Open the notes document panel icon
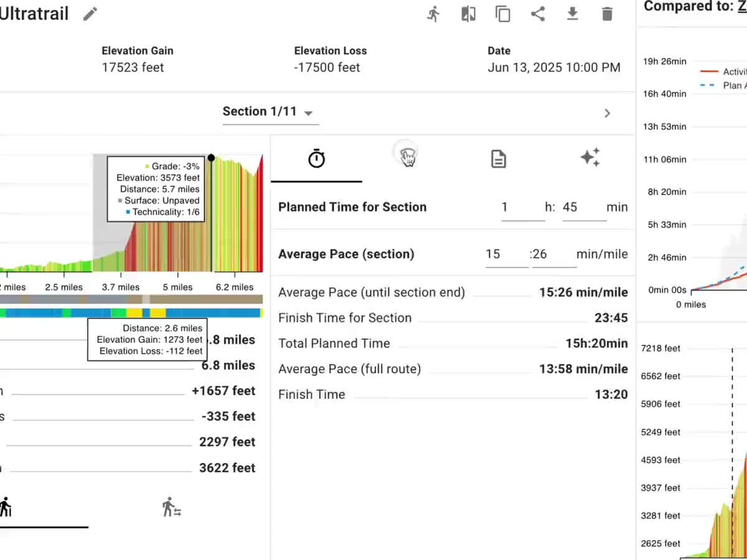Image resolution: width=747 pixels, height=560 pixels. coord(499,158)
